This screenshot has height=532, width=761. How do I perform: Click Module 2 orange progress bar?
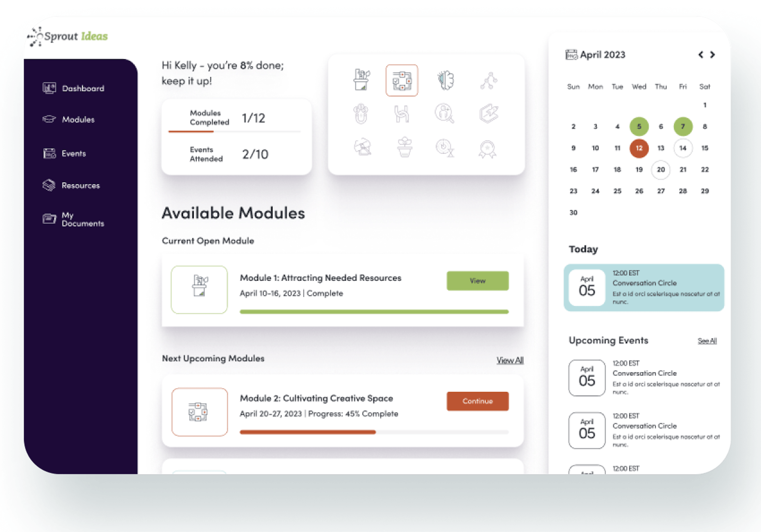[308, 432]
